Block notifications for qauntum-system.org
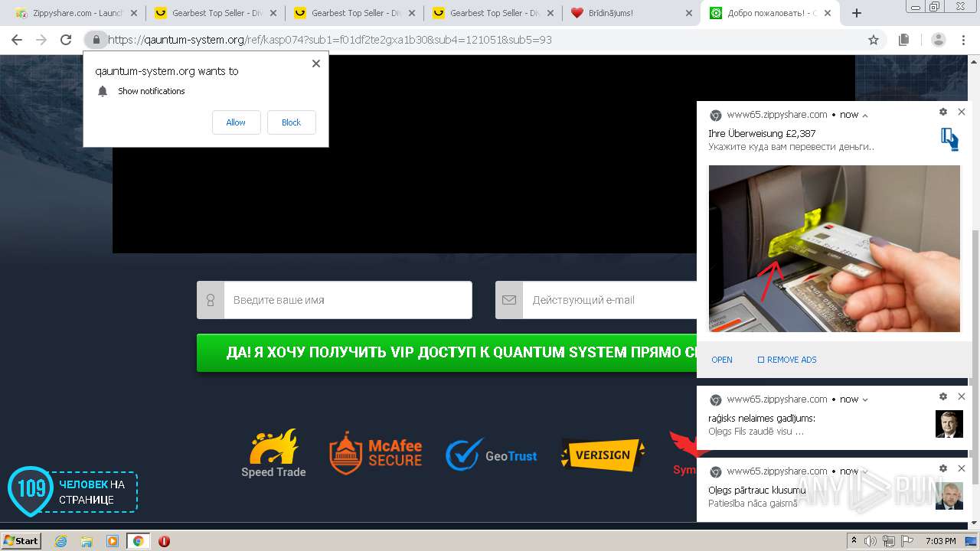The image size is (980, 551). (x=291, y=122)
